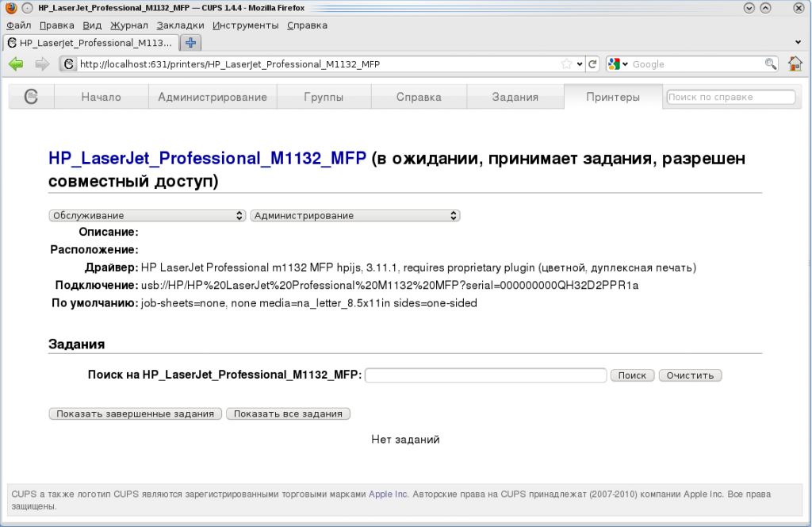
Task: Click the Нет заданий text
Action: [x=405, y=440]
